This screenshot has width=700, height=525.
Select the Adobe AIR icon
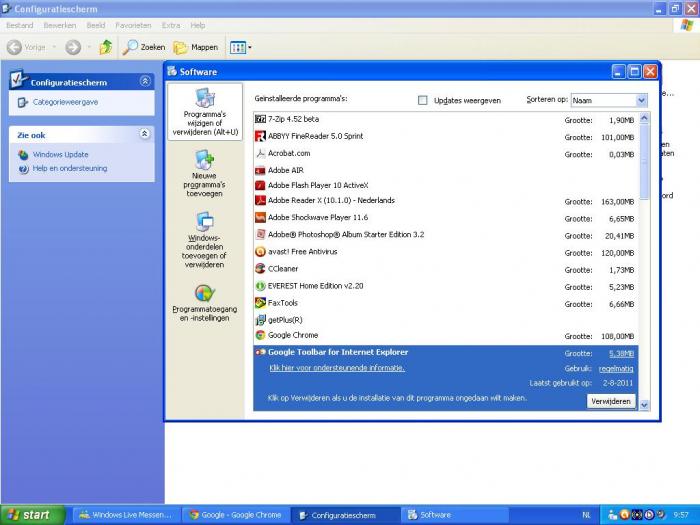(x=260, y=170)
